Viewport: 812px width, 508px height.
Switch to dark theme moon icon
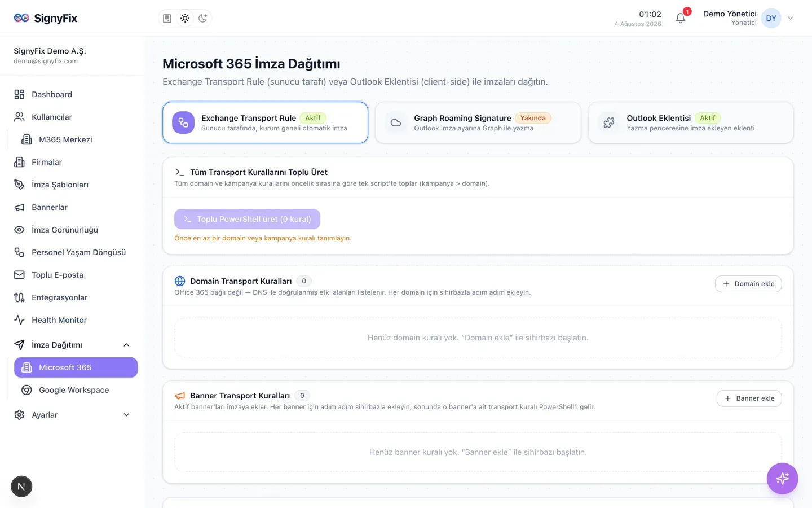pyautogui.click(x=203, y=18)
